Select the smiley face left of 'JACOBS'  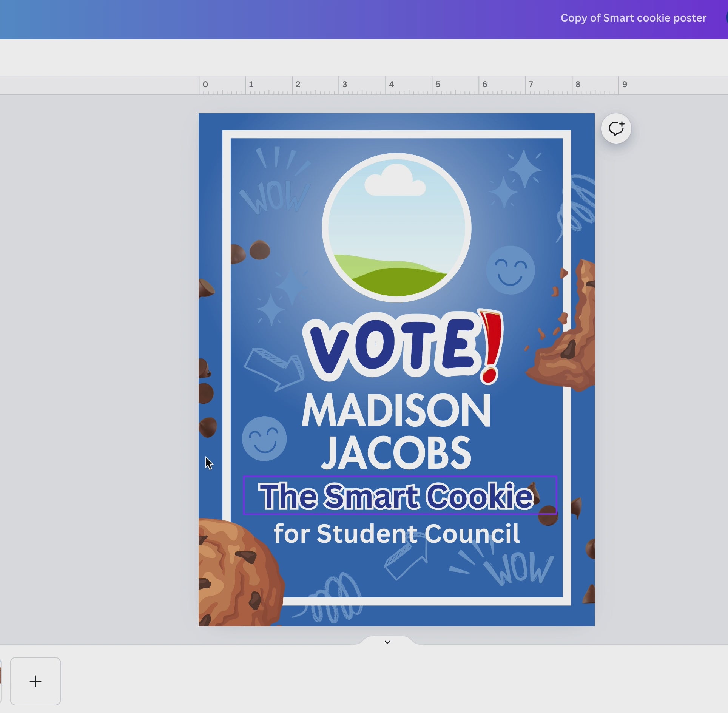point(264,438)
